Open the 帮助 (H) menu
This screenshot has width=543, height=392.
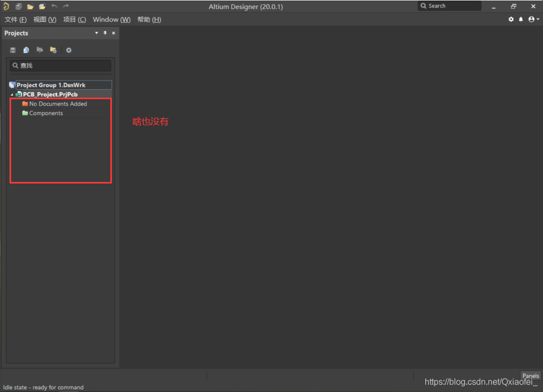pyautogui.click(x=149, y=20)
